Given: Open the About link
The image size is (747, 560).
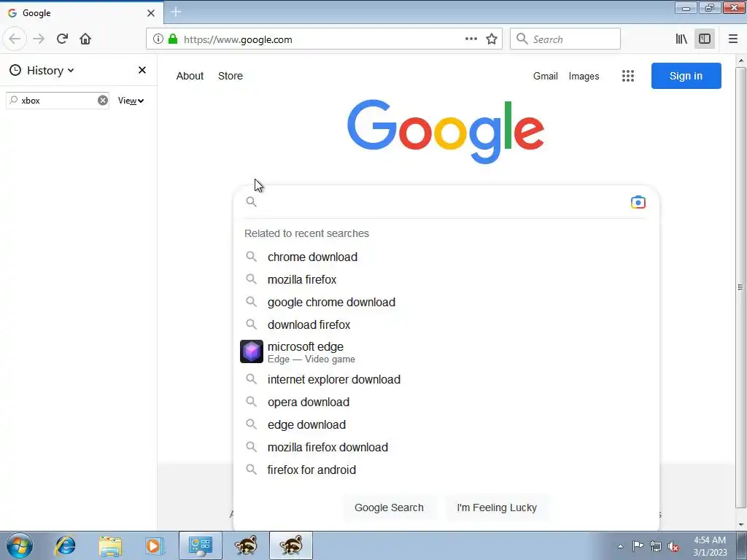Looking at the screenshot, I should pos(190,76).
